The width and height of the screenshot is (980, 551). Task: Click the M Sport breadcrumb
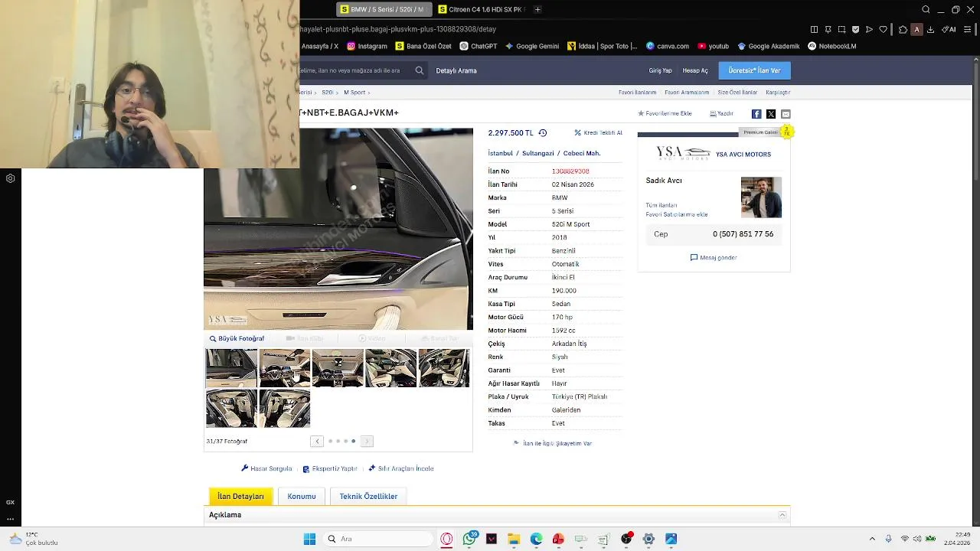(x=354, y=93)
